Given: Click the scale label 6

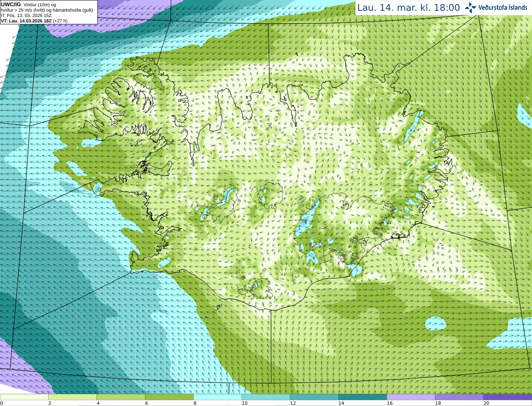Looking at the screenshot, I should click(x=146, y=403).
